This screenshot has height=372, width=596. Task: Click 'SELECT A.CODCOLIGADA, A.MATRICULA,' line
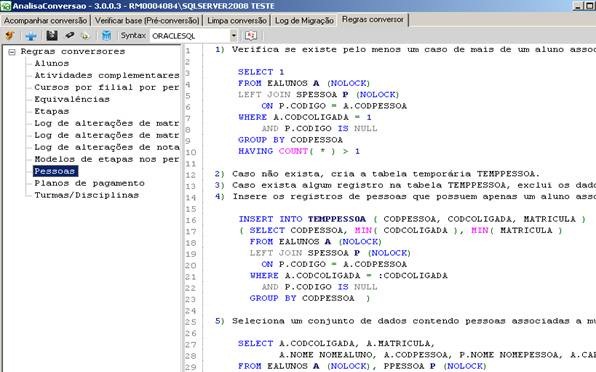click(x=336, y=344)
